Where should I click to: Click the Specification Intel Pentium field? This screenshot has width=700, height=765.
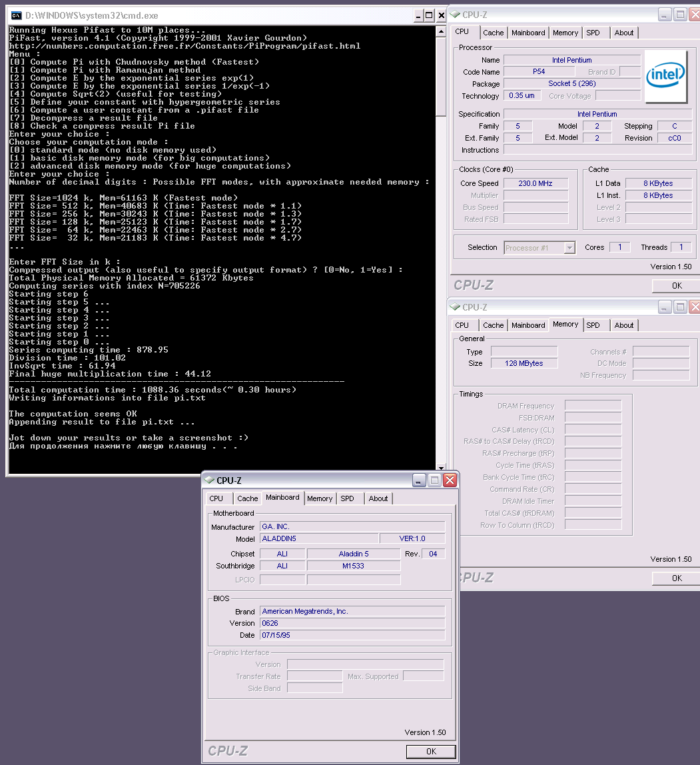click(x=597, y=114)
